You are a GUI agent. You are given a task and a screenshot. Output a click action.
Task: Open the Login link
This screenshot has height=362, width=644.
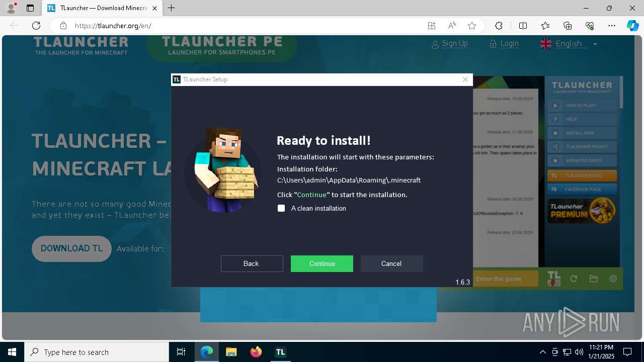(509, 44)
